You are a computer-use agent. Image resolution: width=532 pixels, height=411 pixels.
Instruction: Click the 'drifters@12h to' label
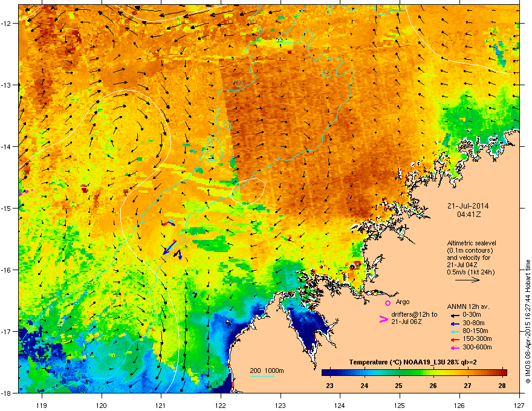pyautogui.click(x=414, y=315)
